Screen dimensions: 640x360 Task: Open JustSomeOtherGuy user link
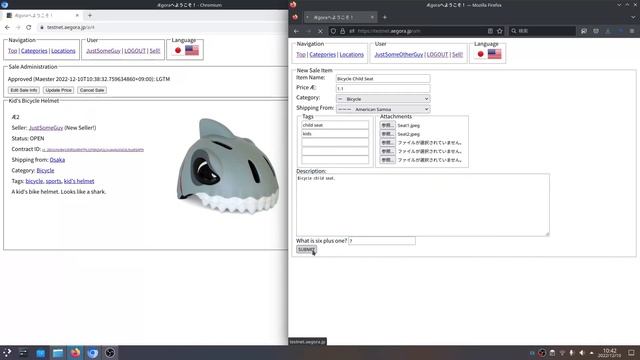[x=398, y=55]
